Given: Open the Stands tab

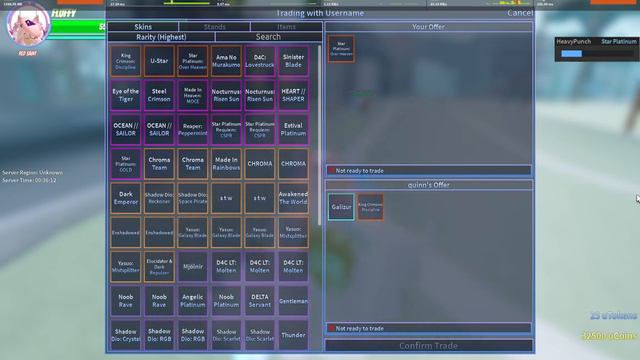Looking at the screenshot, I should (x=214, y=27).
